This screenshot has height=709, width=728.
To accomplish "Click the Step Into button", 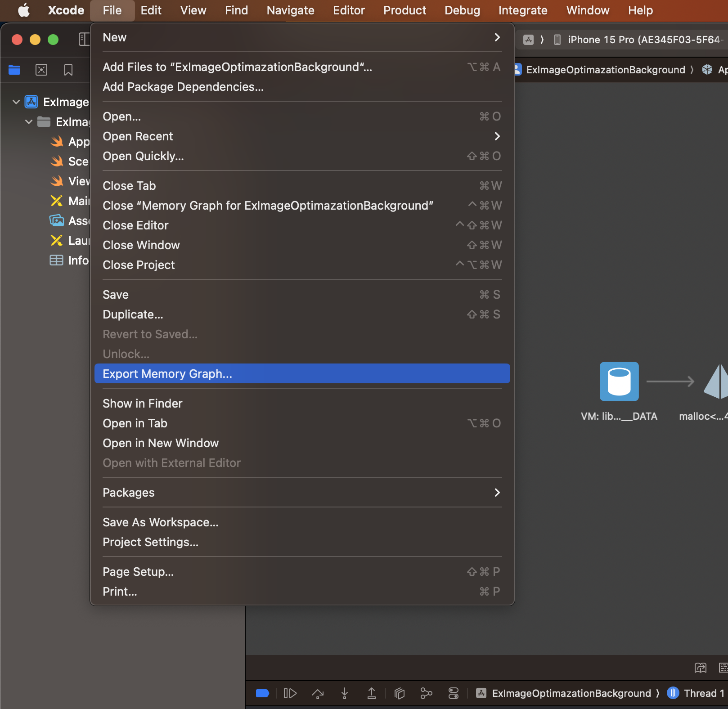I will tap(345, 693).
